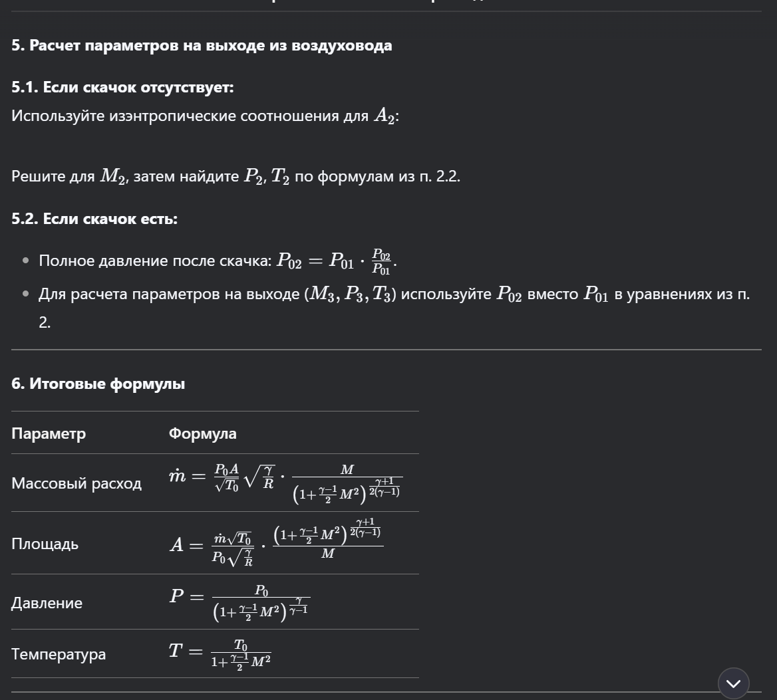Click the scroll-to-bottom chevron button
The height and width of the screenshot is (700, 777).
(733, 683)
